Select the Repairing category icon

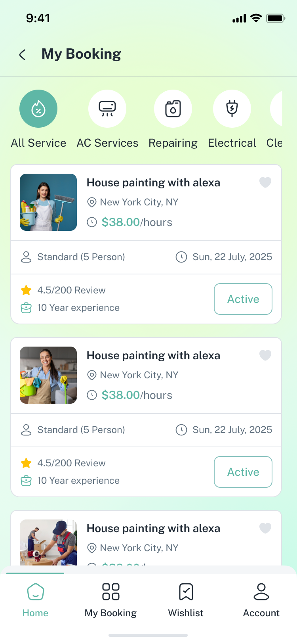(x=173, y=109)
